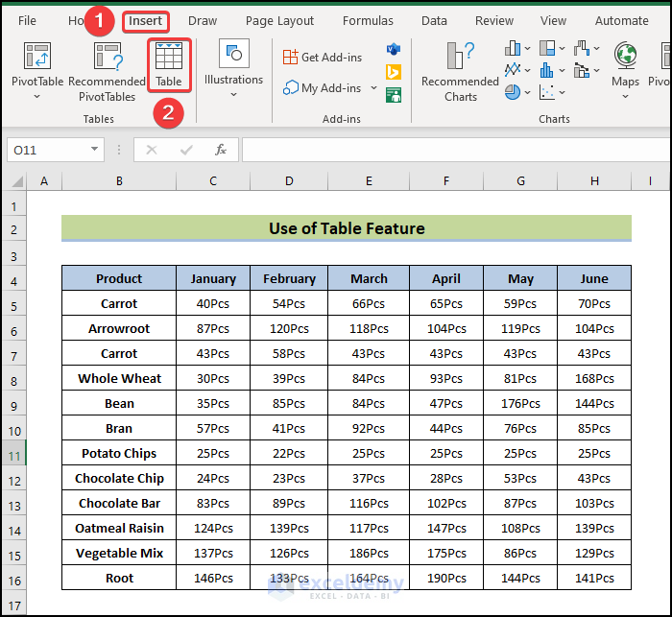
Task: Select the Product header cell
Action: click(119, 278)
